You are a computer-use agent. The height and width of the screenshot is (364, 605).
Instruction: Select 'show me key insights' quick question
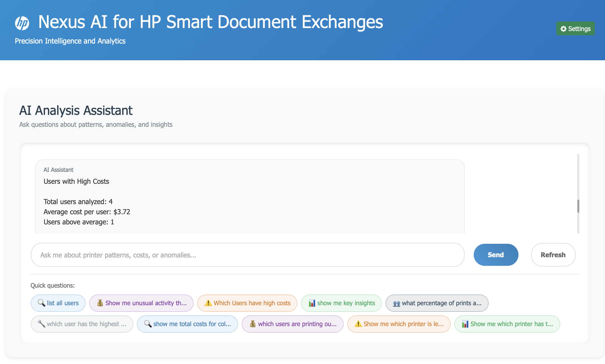click(x=341, y=303)
